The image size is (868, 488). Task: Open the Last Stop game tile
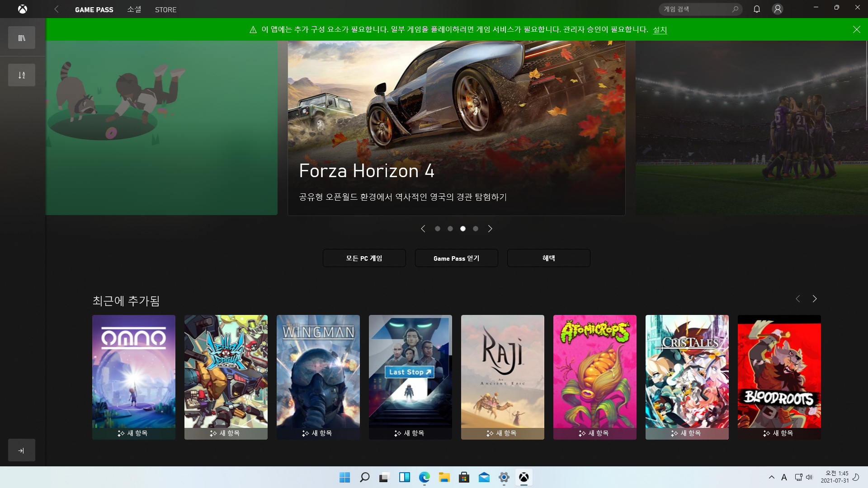tap(410, 377)
